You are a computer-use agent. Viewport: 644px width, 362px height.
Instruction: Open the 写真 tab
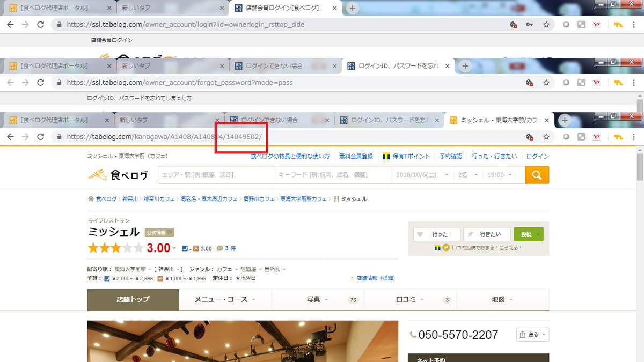318,299
